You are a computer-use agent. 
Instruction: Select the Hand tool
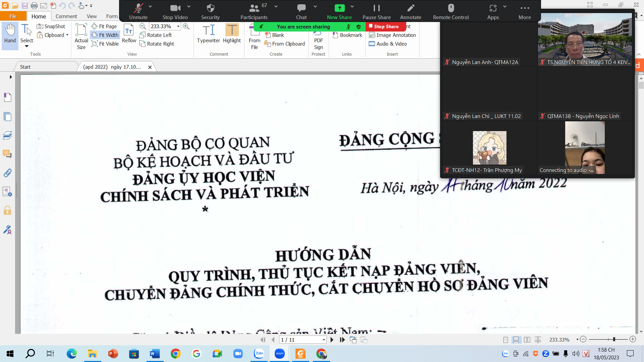pos(10,34)
